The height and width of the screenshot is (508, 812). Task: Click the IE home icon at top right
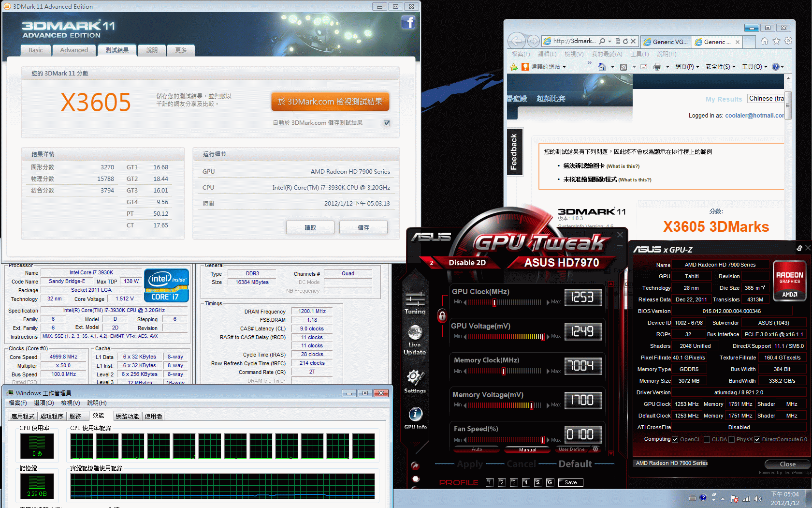(765, 41)
